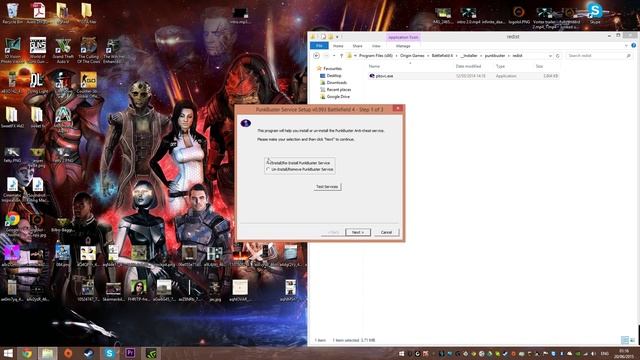Open the Windows Start button
The image size is (640, 360).
point(8,353)
